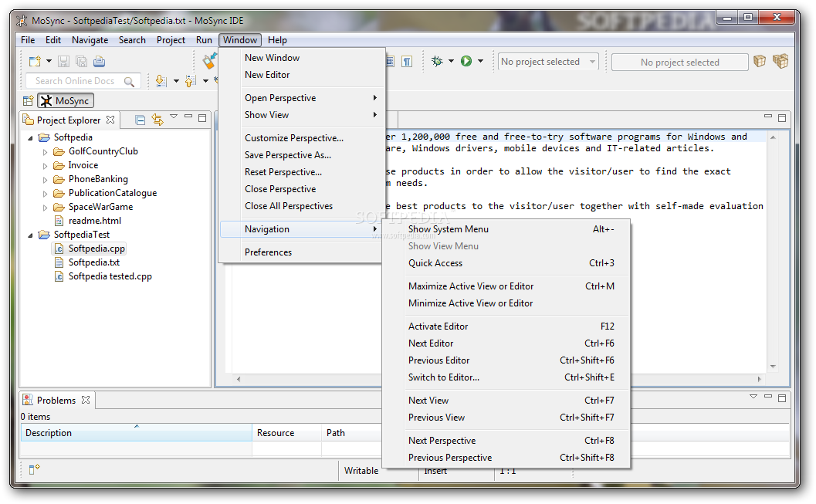
Task: Click the Print icon in the toolbar
Action: (x=99, y=62)
